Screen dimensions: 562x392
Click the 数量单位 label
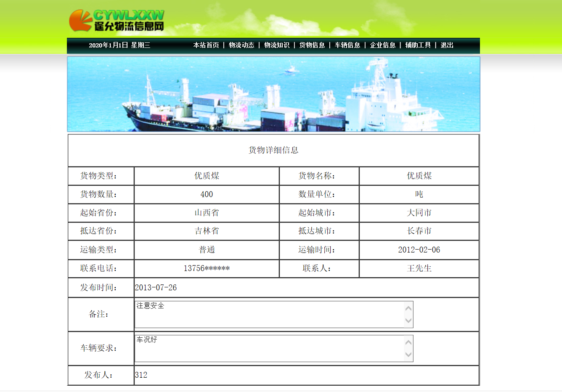tap(317, 194)
